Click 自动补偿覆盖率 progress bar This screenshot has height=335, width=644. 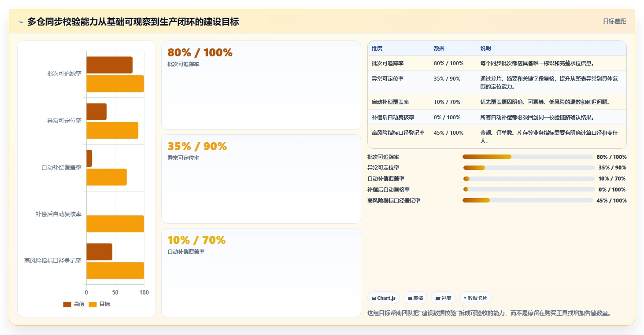(529, 179)
